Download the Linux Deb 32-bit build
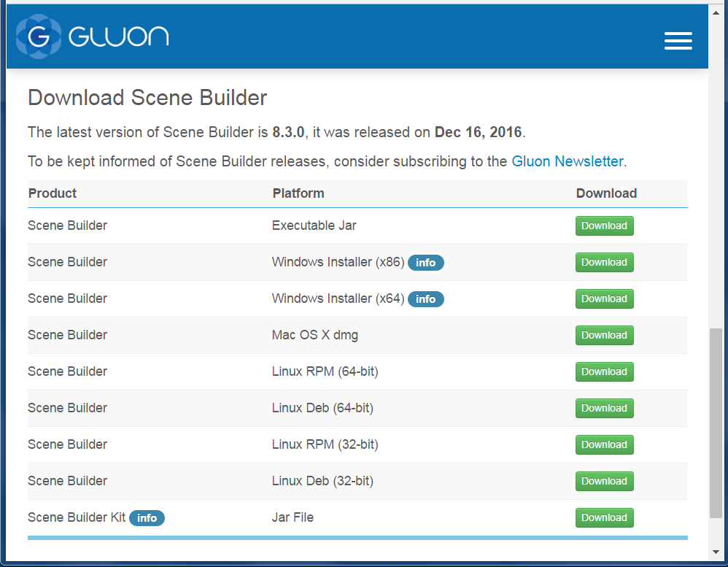The width and height of the screenshot is (728, 567). 604,481
